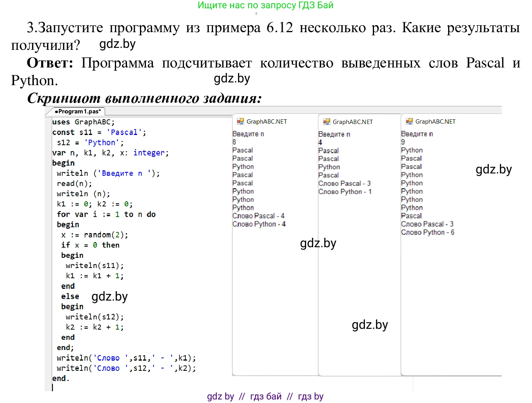The width and height of the screenshot is (532, 403).
Task: Select the GraphABC.NET title bar of third window
Action: click(436, 121)
